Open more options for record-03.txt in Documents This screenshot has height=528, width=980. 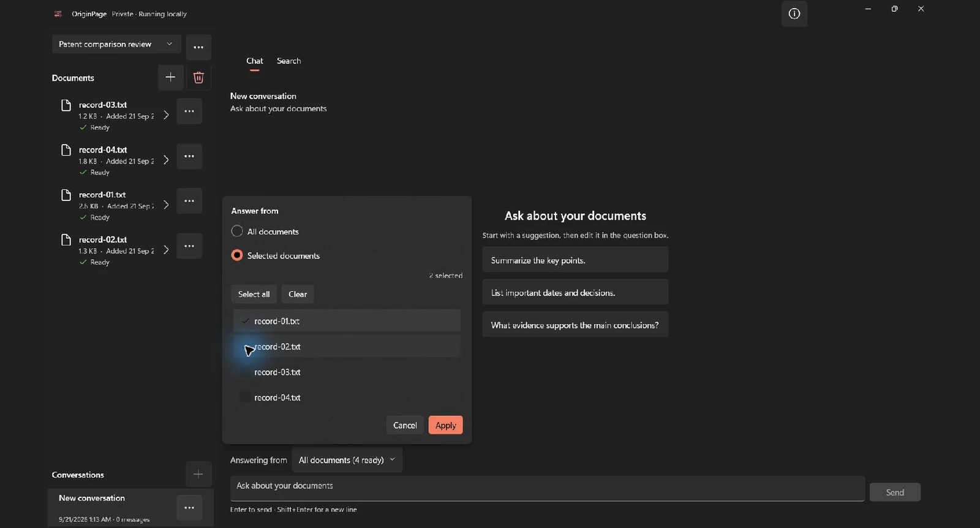tap(189, 111)
